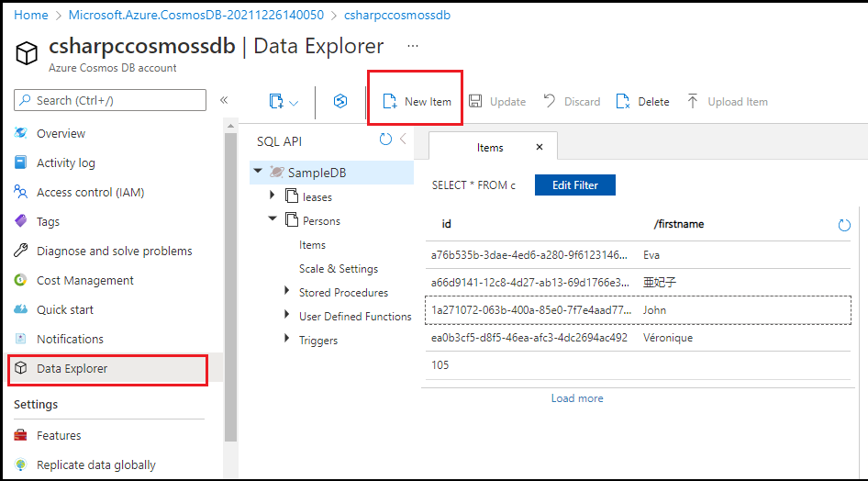This screenshot has width=868, height=481.
Task: Open the New Container dropdown arrow
Action: point(294,103)
